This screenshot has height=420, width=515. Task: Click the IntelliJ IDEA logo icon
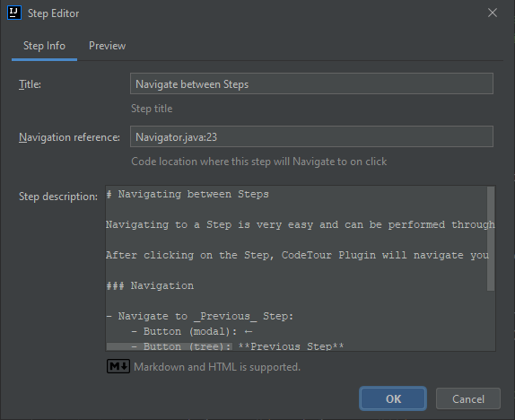tap(14, 13)
